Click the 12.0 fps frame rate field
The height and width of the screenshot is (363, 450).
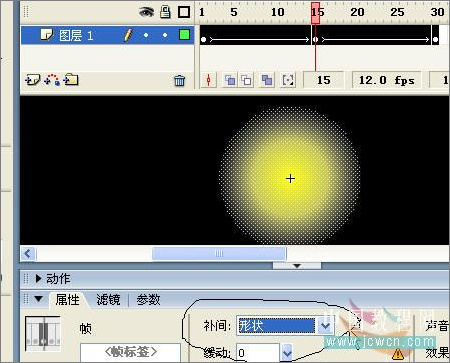pyautogui.click(x=387, y=80)
